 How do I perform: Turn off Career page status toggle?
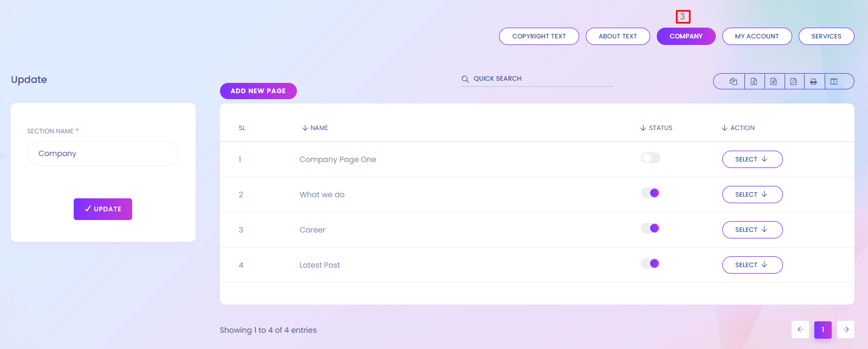650,228
